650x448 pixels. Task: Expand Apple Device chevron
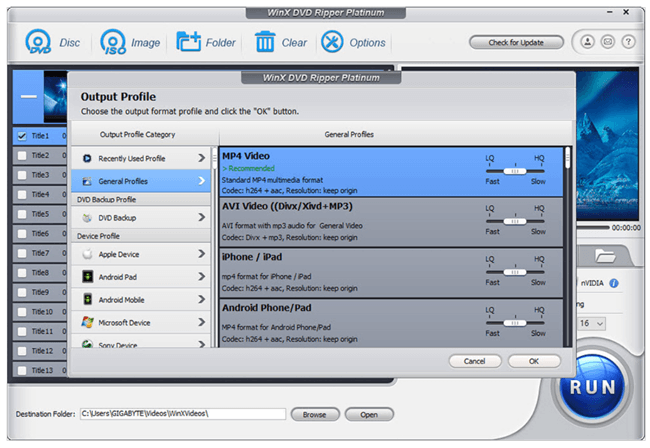point(201,254)
